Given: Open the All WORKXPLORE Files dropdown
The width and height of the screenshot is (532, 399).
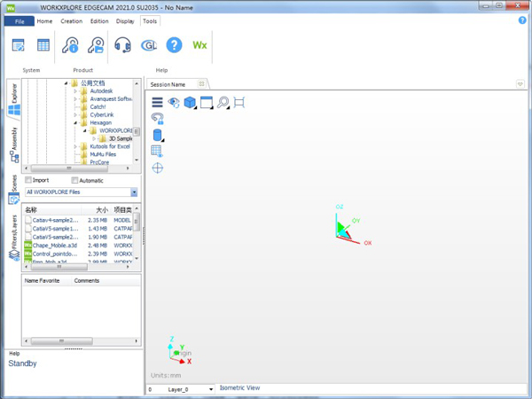Looking at the screenshot, I should (134, 192).
